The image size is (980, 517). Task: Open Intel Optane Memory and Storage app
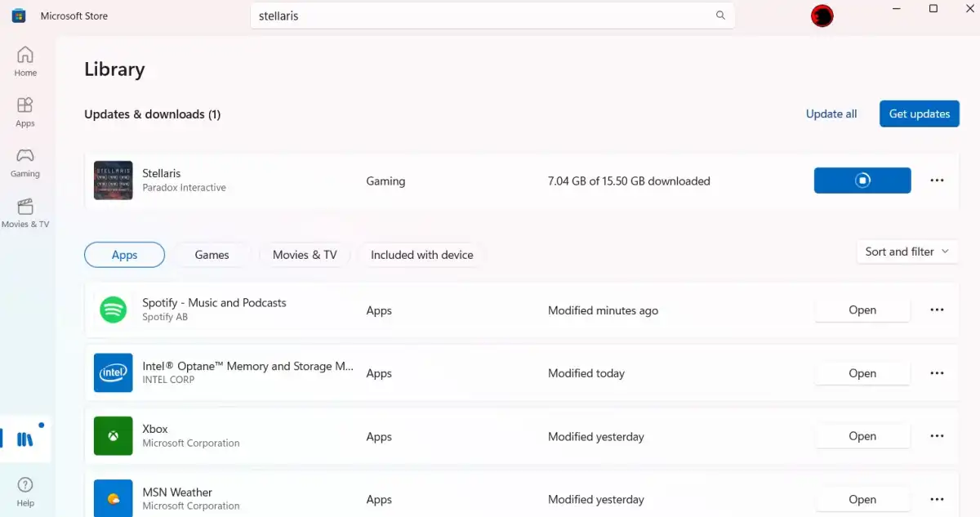point(862,373)
